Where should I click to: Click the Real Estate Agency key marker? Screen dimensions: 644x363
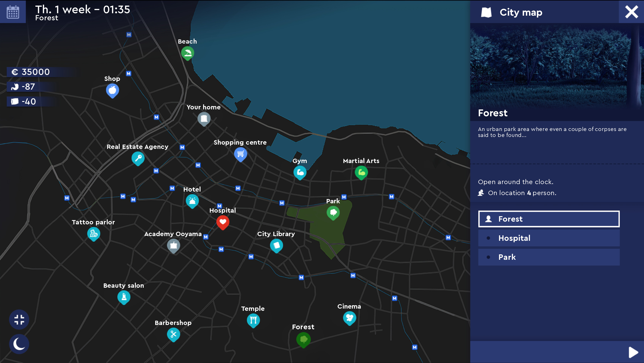pos(138,159)
